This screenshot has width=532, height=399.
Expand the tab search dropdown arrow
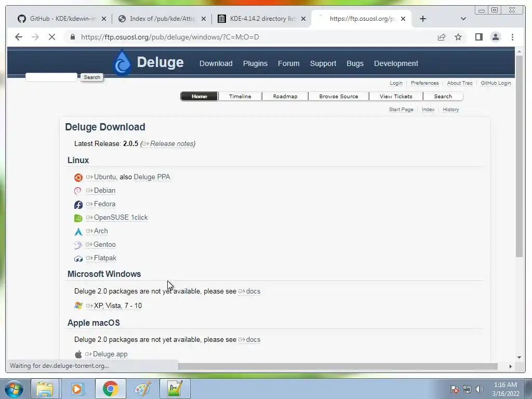[463, 19]
